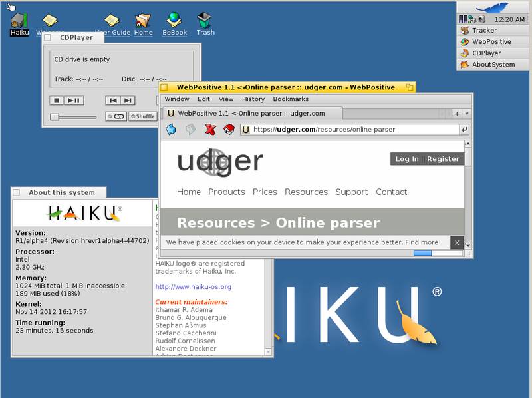Click the Deskbar clock showing 12:20 AM

[x=509, y=19]
